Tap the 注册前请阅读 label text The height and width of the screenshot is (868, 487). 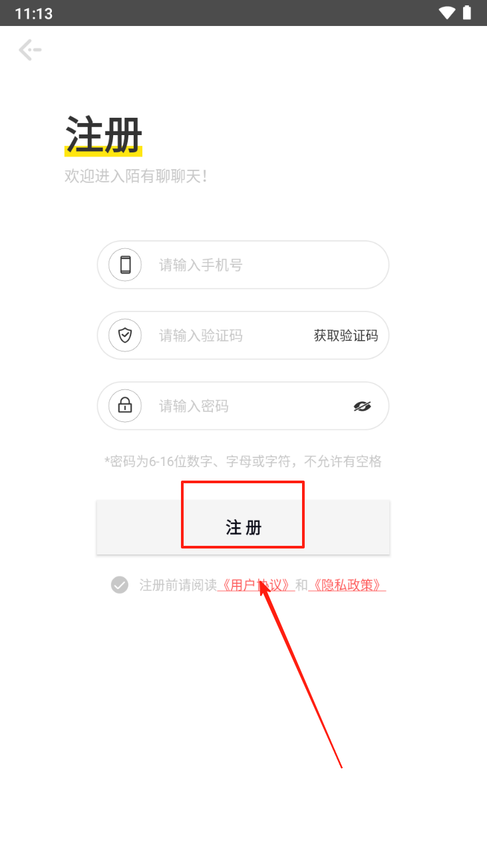(178, 585)
